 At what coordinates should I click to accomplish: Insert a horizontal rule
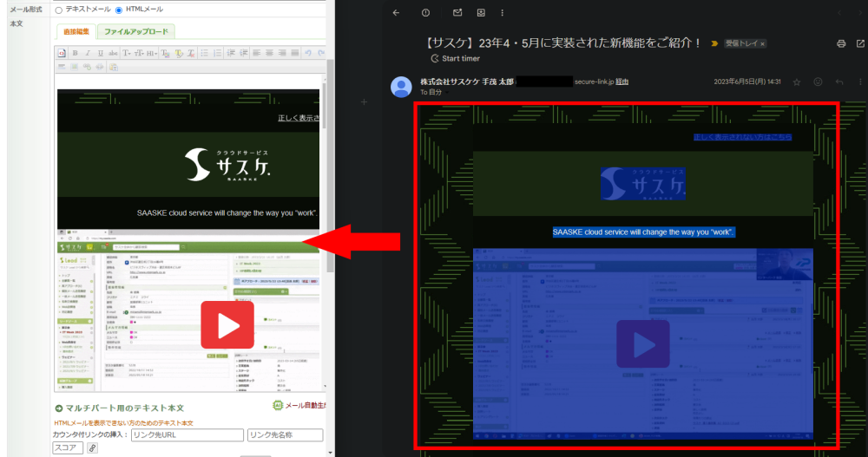point(62,67)
